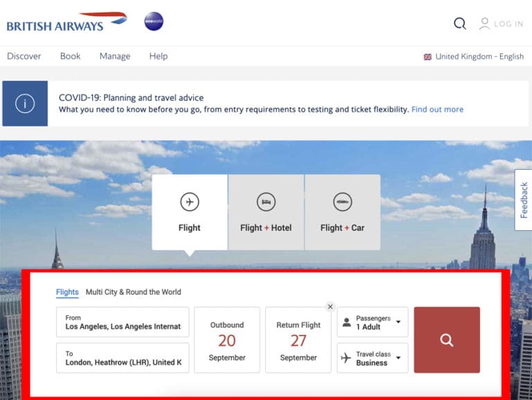The image size is (532, 400).
Task: Select the Flight booking tab
Action: coord(190,212)
